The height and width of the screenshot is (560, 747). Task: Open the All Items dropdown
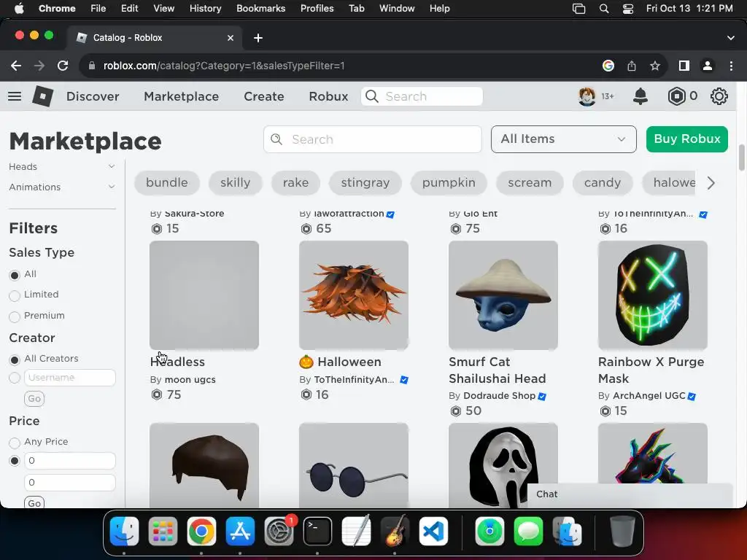(564, 139)
